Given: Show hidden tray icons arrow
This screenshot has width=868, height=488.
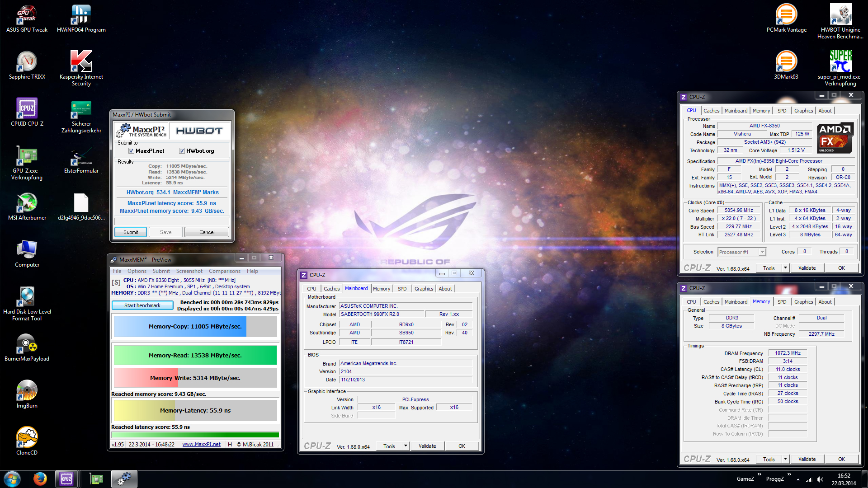Looking at the screenshot, I should pyautogui.click(x=798, y=479).
